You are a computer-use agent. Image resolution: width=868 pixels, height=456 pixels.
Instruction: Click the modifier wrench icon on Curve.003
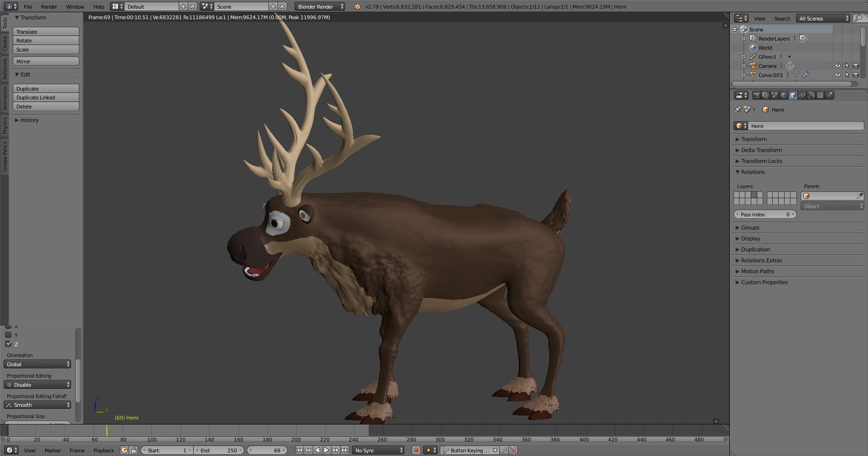(x=806, y=75)
